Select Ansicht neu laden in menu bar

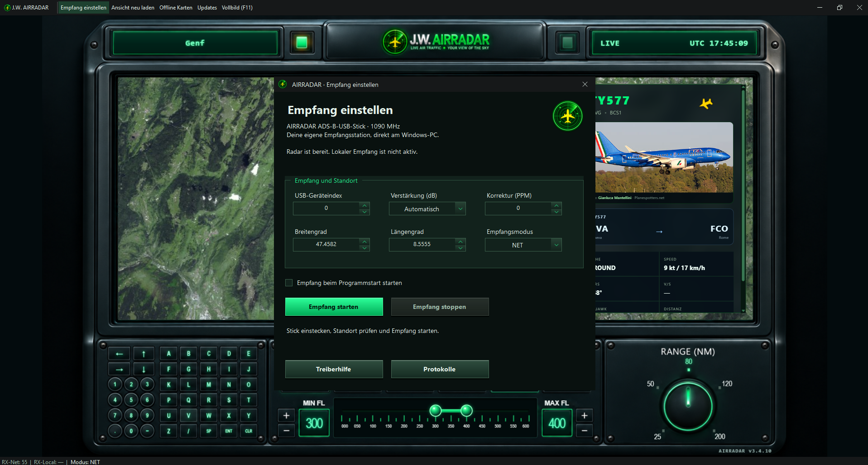click(133, 8)
